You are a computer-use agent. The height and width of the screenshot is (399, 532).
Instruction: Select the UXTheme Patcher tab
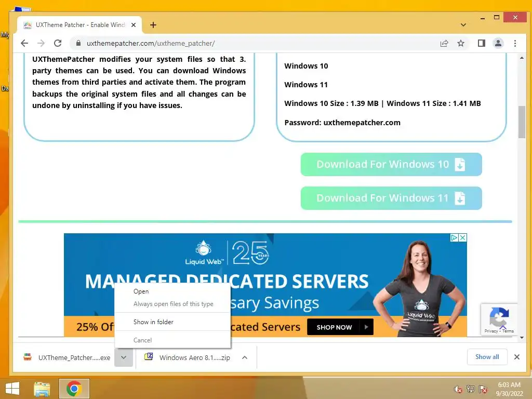[79, 25]
